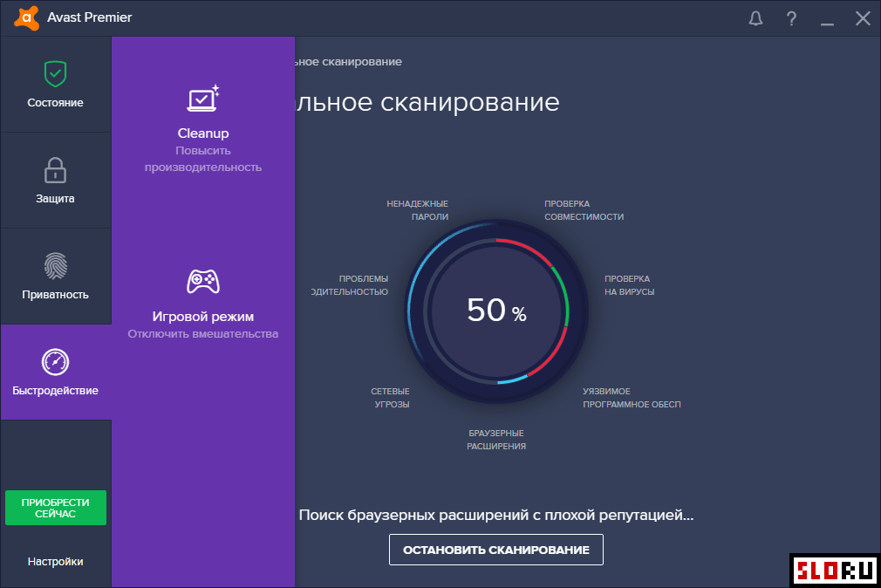This screenshot has width=881, height=588.
Task: Click the speedometer performance icon
Action: click(x=55, y=362)
